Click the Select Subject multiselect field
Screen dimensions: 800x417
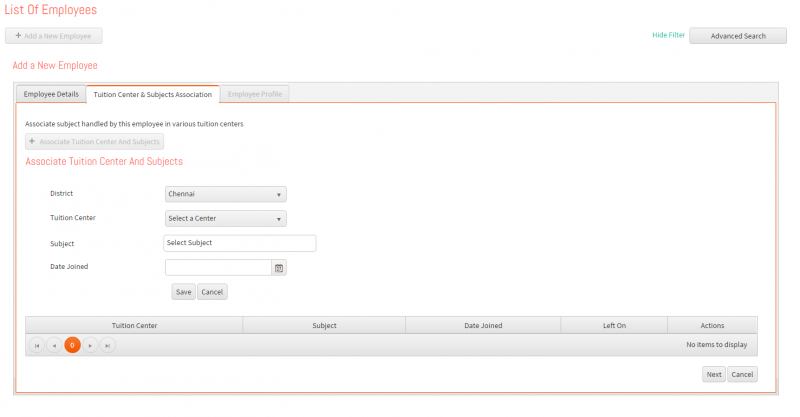(x=240, y=243)
